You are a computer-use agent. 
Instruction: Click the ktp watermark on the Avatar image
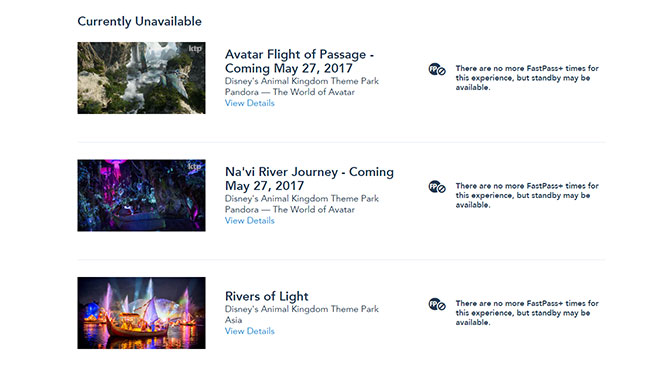(195, 49)
